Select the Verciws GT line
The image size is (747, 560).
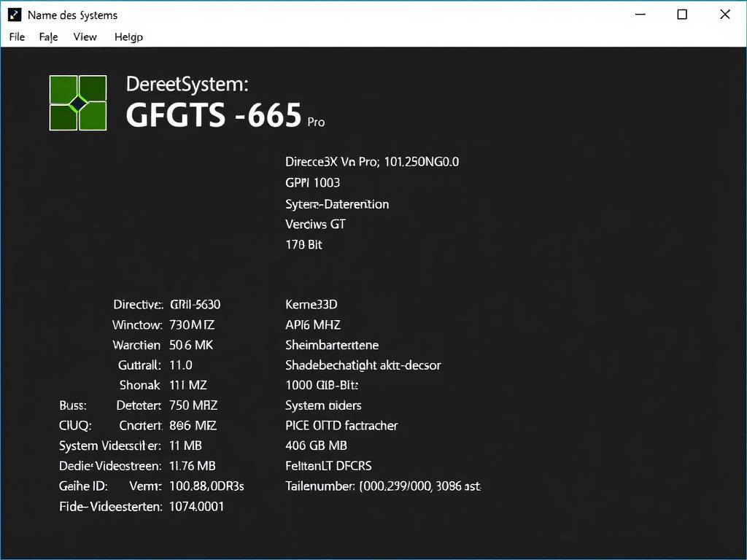pos(315,225)
